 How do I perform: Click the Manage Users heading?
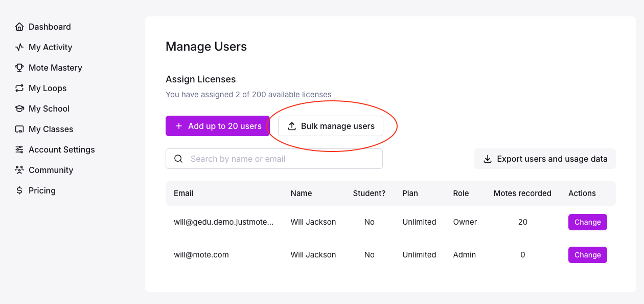[x=206, y=47]
